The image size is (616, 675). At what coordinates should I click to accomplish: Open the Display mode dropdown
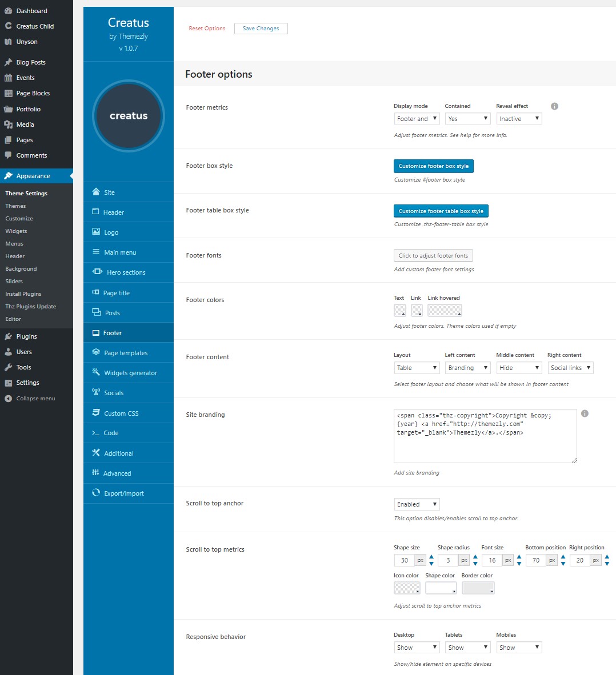pyautogui.click(x=417, y=119)
